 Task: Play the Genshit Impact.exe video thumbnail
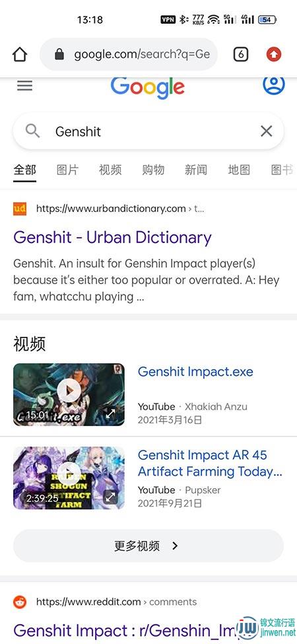click(69, 394)
